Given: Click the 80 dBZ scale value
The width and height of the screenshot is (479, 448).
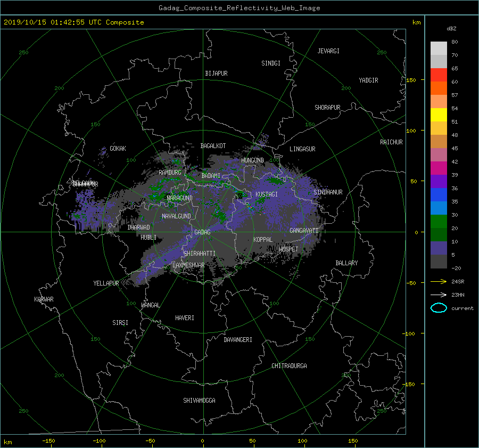Looking at the screenshot, I should coord(455,42).
